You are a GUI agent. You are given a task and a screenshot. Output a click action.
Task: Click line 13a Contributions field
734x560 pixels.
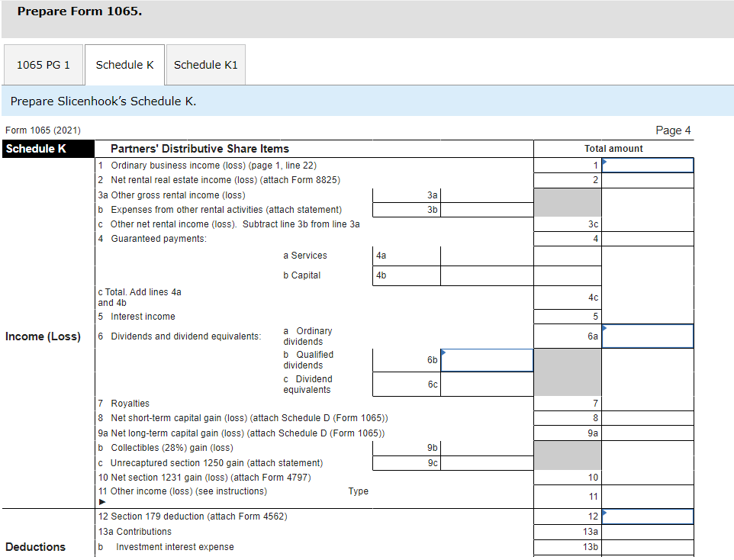coord(647,531)
